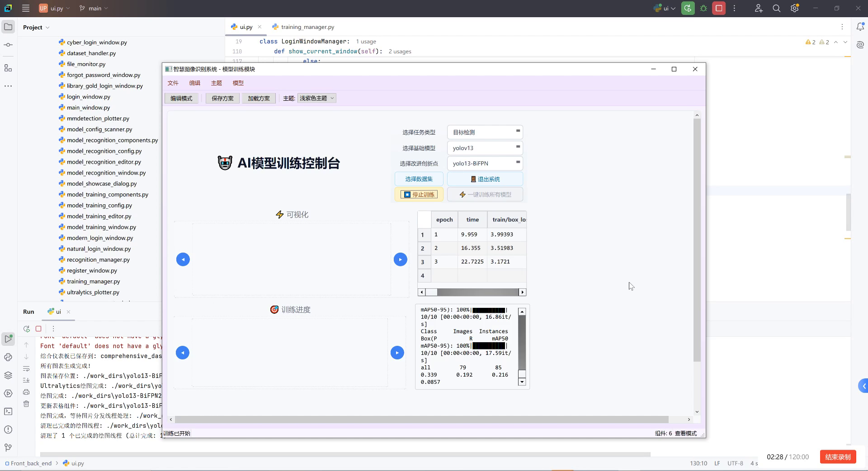This screenshot has width=868, height=471.
Task: Open IDE settings gear icon
Action: pos(795,8)
